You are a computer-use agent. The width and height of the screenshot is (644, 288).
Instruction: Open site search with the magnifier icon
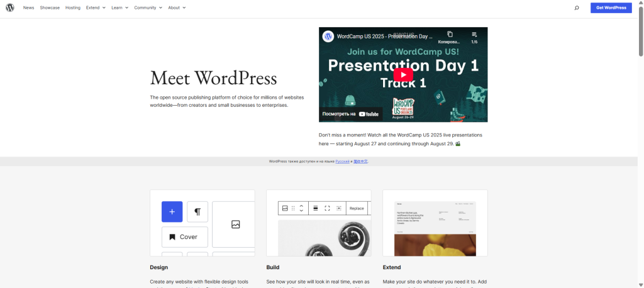pos(577,8)
